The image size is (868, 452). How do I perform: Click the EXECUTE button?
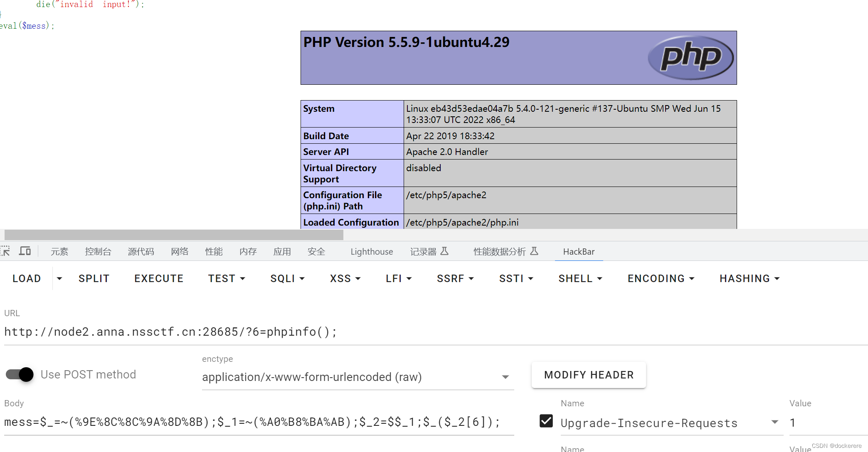(x=159, y=278)
